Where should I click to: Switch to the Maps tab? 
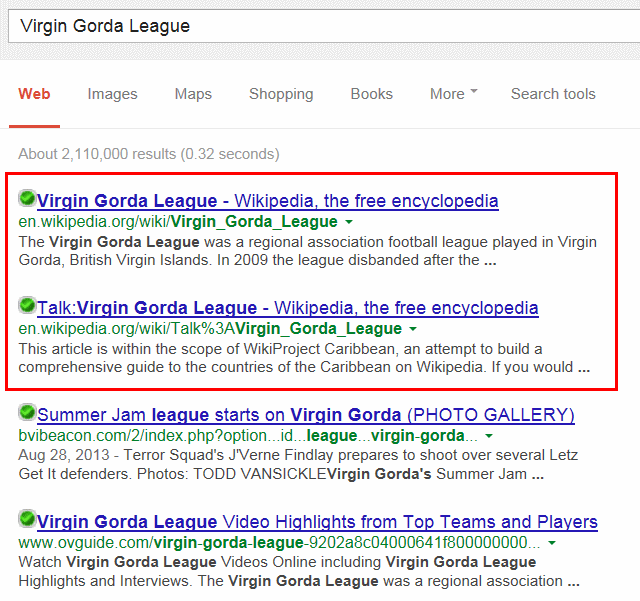[193, 94]
